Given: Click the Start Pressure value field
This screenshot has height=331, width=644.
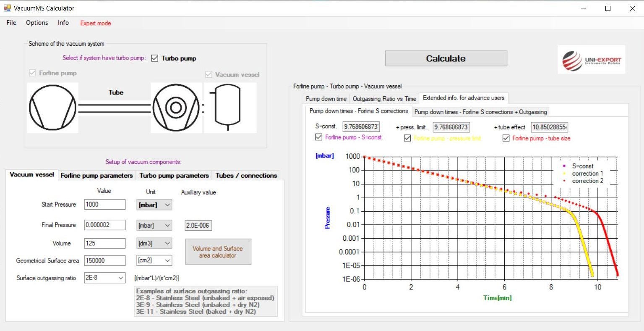Looking at the screenshot, I should [105, 205].
